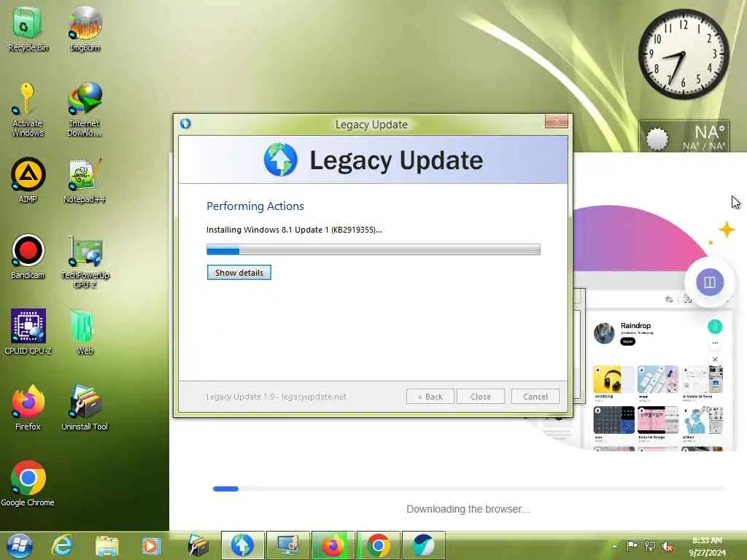Open File Explorer from the taskbar

107,545
